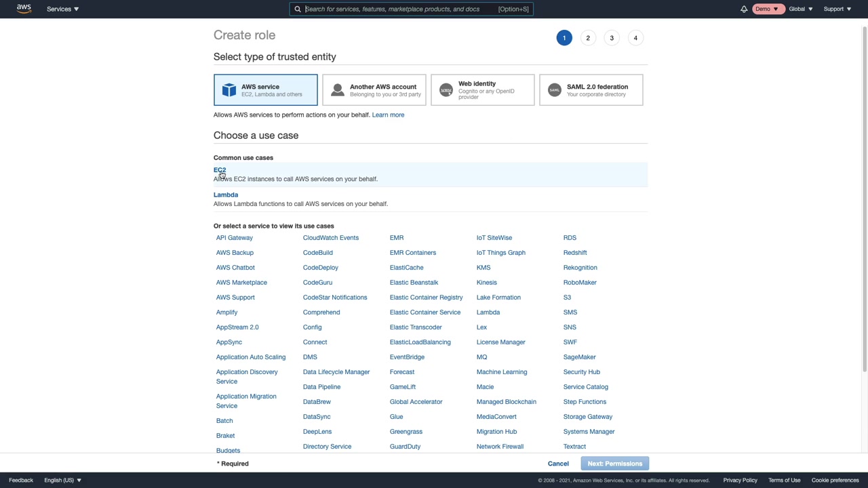Open the notifications bell icon
The width and height of the screenshot is (868, 488).
744,9
